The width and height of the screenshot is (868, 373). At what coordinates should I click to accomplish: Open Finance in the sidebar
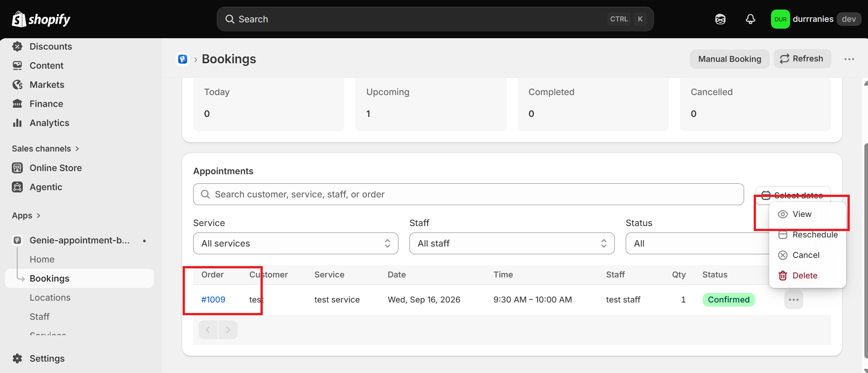(46, 104)
